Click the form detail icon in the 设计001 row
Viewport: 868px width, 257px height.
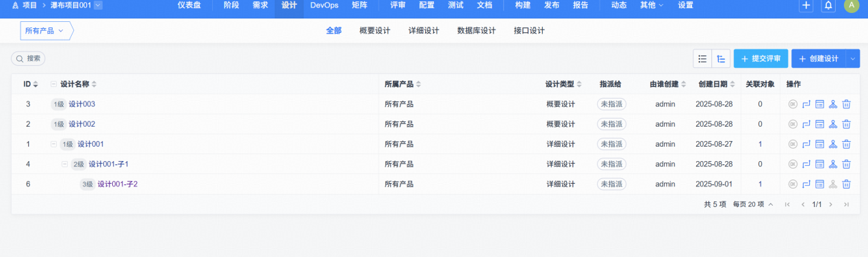(x=819, y=144)
